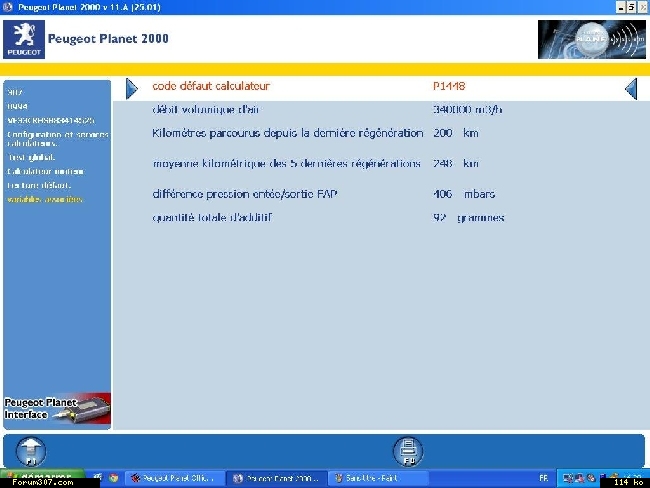Screen dimensions: 650x488
Task: Click the blue right-pointing arrow beside code défaut
Action: click(x=132, y=88)
